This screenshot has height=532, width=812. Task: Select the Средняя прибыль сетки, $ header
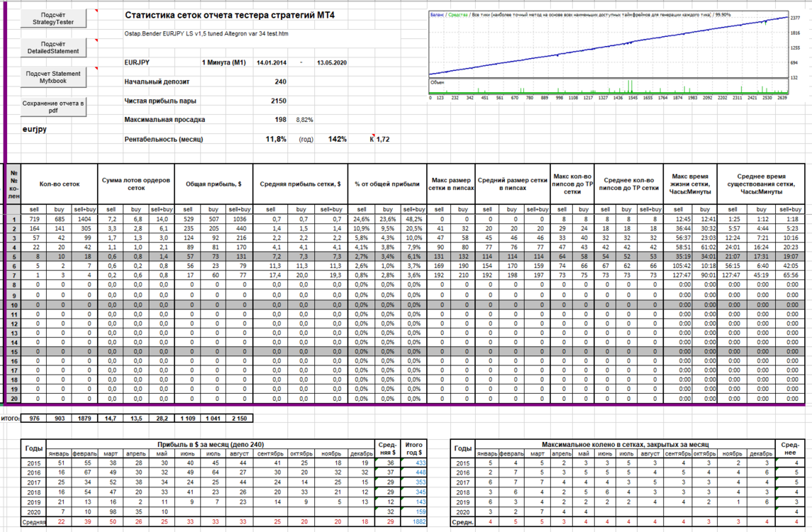coord(301,184)
